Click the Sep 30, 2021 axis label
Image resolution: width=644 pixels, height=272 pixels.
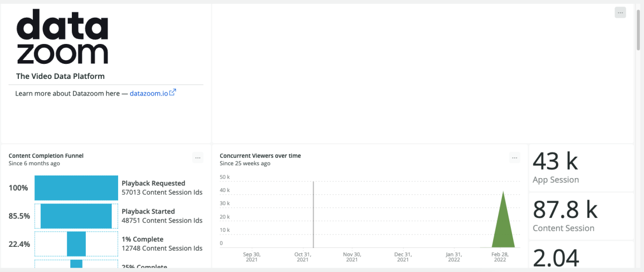[x=251, y=257]
